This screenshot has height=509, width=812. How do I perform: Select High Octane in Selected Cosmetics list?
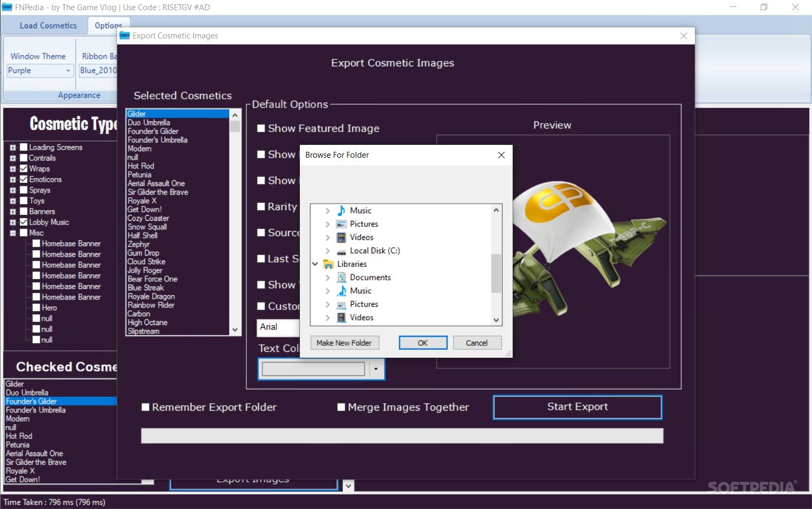point(148,322)
